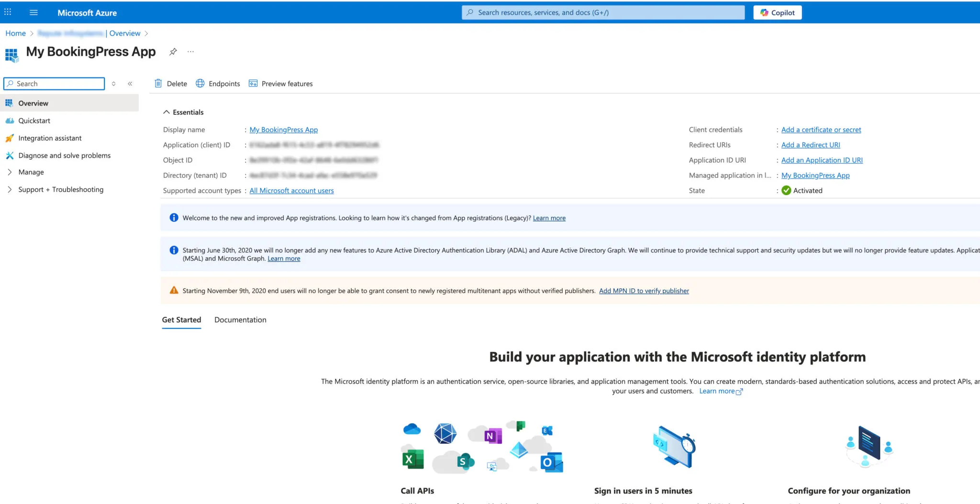
Task: Click the info icon on ADAL banner
Action: (x=174, y=250)
